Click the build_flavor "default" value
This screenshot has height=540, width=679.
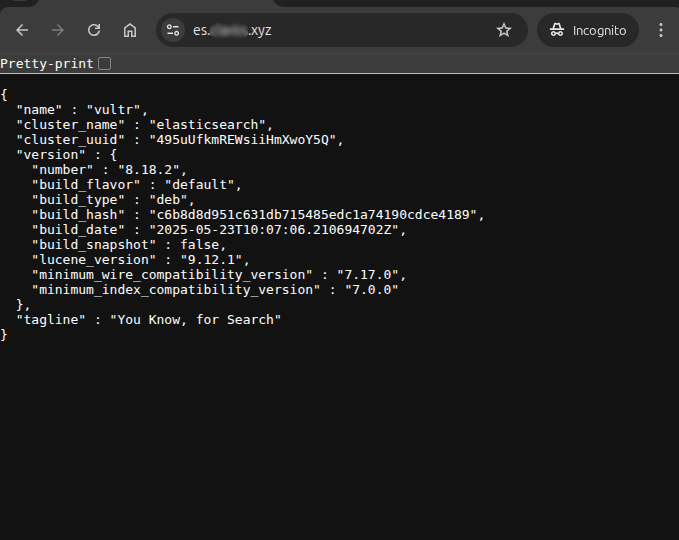pyautogui.click(x=200, y=185)
